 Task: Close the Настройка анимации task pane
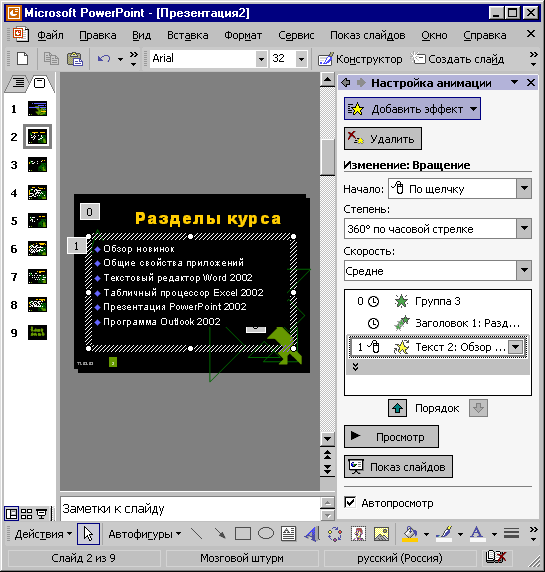[x=531, y=83]
